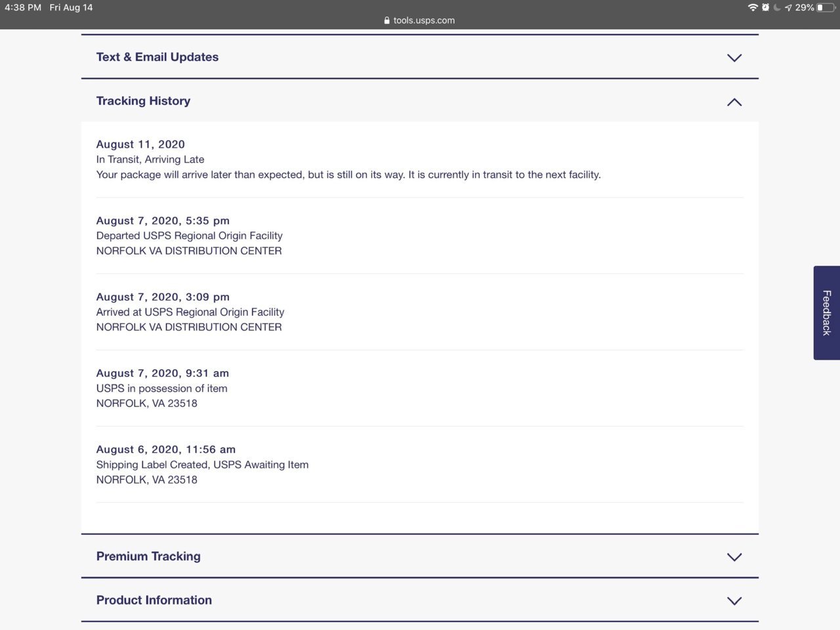
Task: Click the 'Your package will arrive later' message
Action: pyautogui.click(x=348, y=175)
